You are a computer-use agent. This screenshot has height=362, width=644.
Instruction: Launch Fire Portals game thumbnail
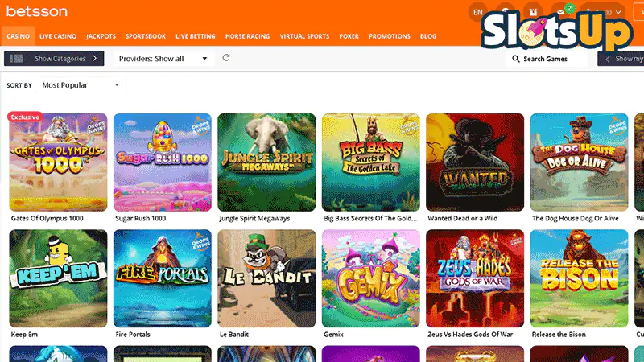click(x=163, y=278)
